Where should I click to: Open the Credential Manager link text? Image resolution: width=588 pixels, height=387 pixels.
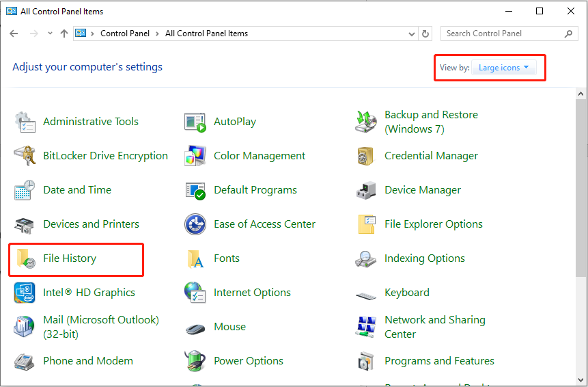431,156
